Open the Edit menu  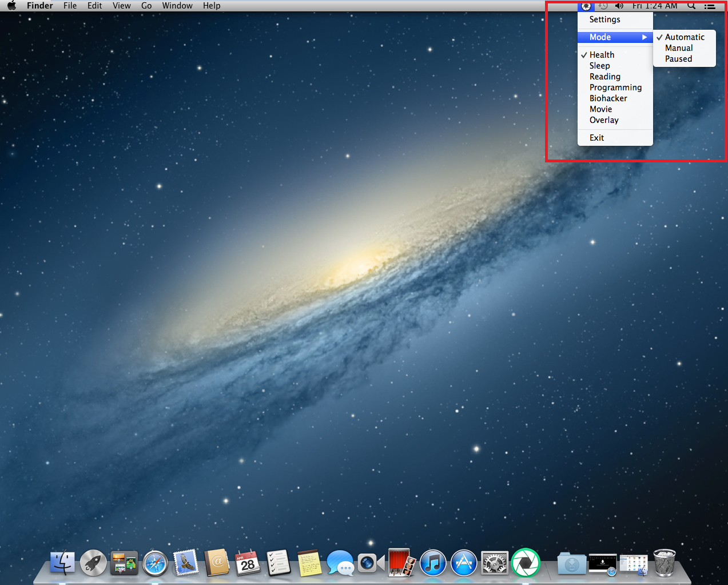point(95,6)
